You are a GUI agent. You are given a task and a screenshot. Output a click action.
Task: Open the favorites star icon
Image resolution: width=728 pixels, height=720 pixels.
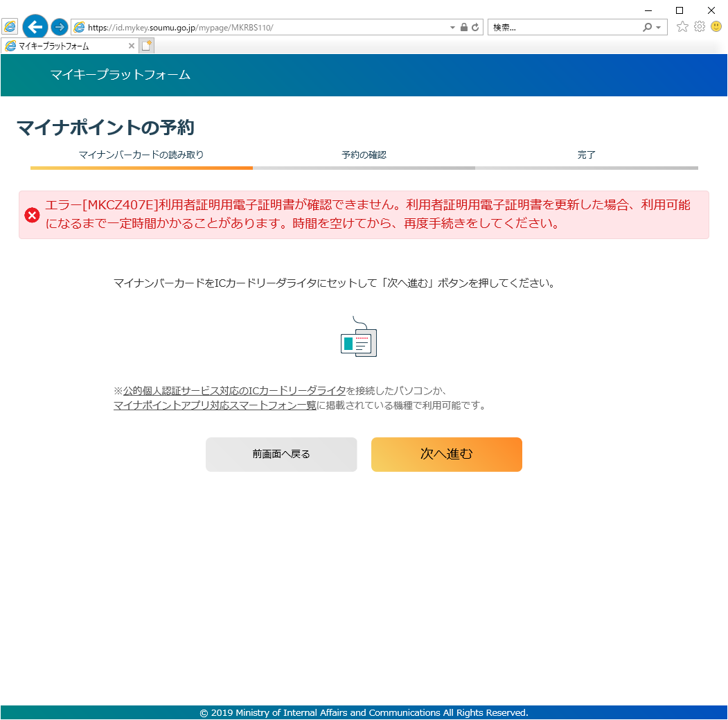point(682,27)
